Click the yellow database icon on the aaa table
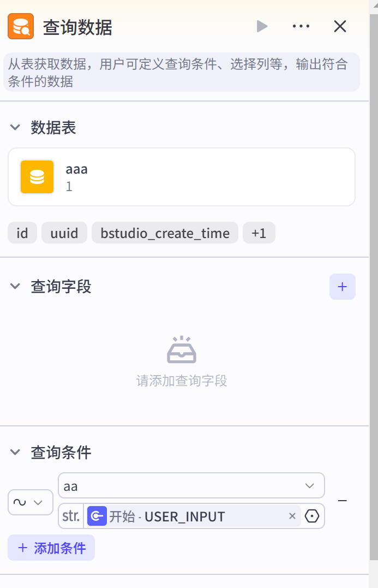This screenshot has height=588, width=378. (36, 176)
